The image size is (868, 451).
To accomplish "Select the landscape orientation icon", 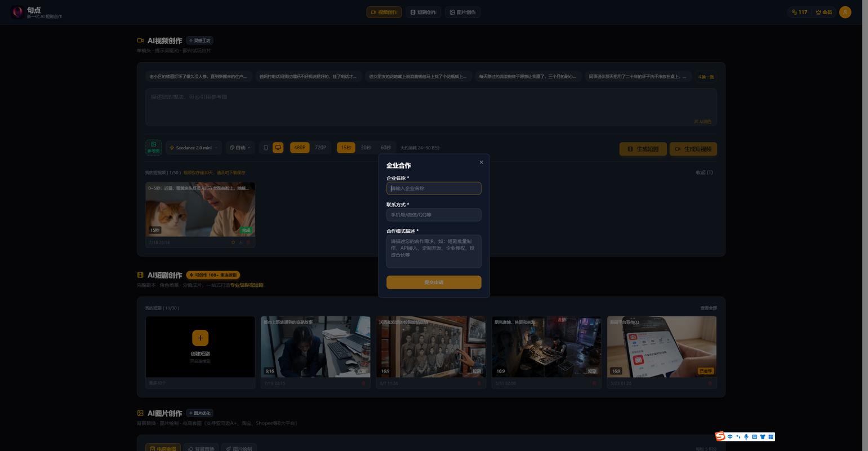I will (278, 148).
